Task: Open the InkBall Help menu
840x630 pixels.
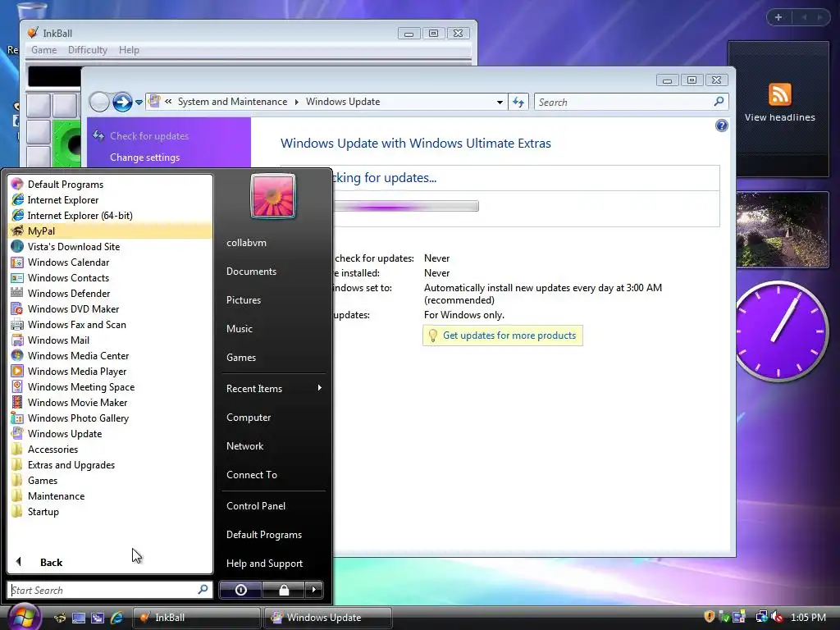Action: click(x=129, y=50)
